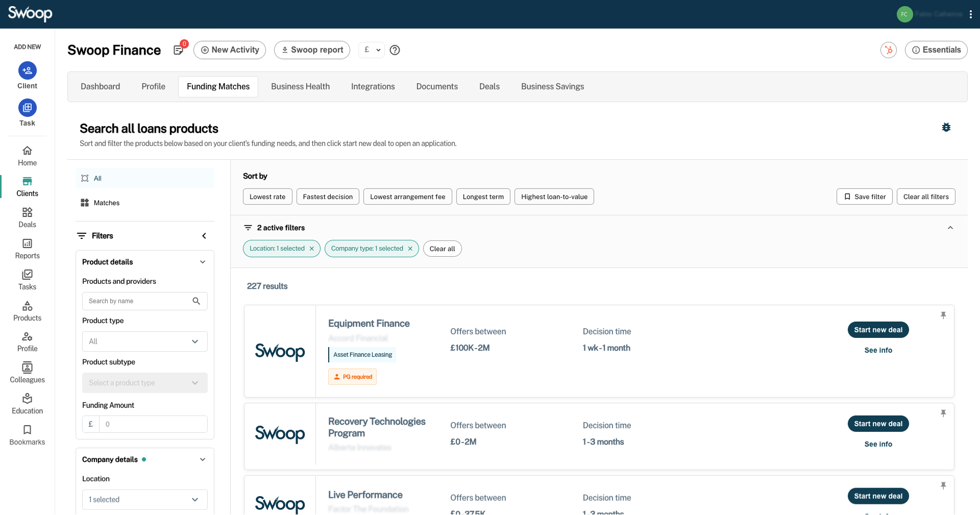
Task: Click the Add New Client icon
Action: point(28,70)
